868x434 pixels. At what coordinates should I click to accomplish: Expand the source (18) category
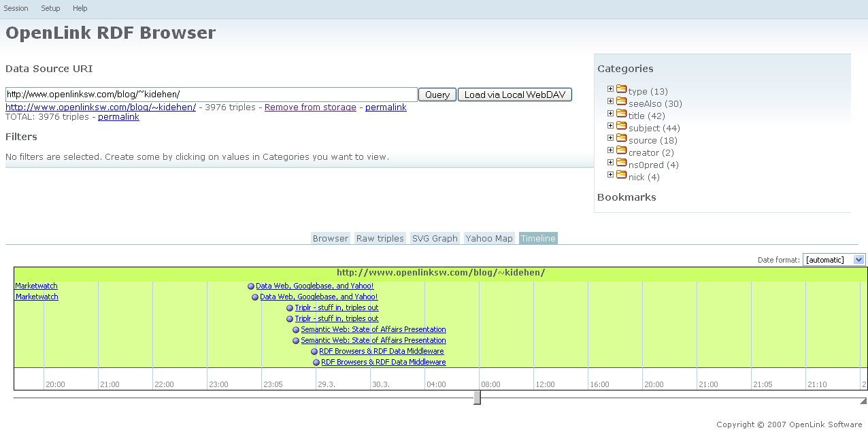click(610, 138)
